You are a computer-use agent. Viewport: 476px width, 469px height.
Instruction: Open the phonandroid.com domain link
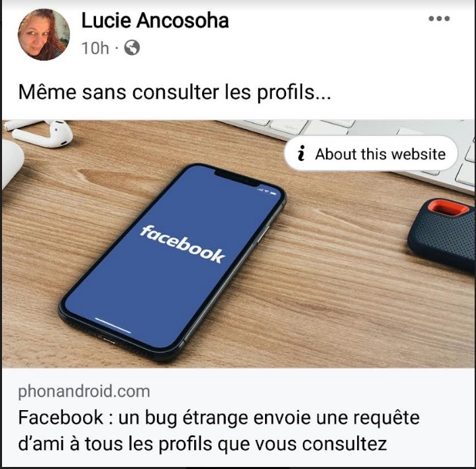(84, 391)
